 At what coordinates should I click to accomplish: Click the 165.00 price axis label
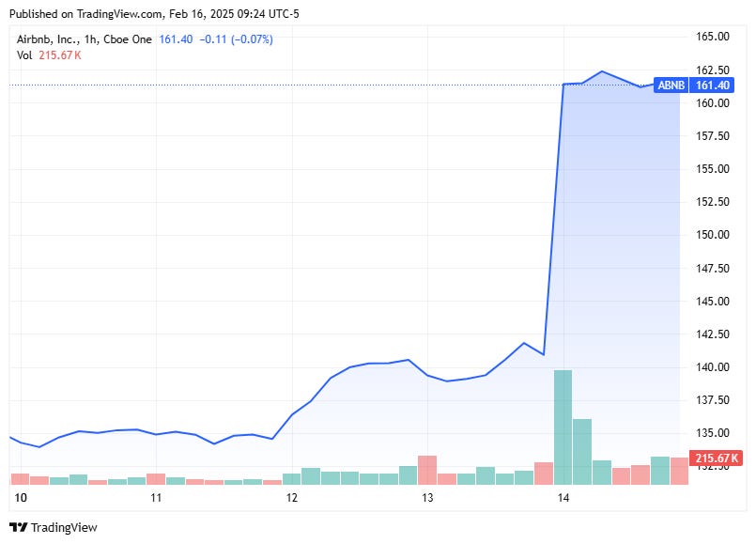[712, 37]
